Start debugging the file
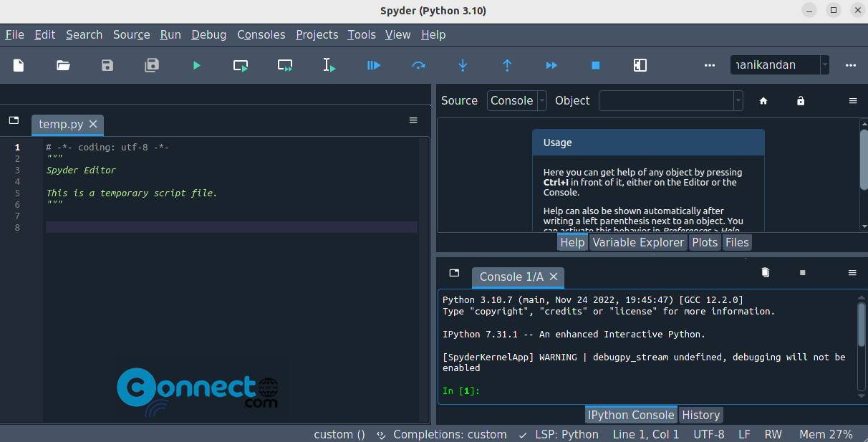The width and height of the screenshot is (868, 442). (374, 65)
